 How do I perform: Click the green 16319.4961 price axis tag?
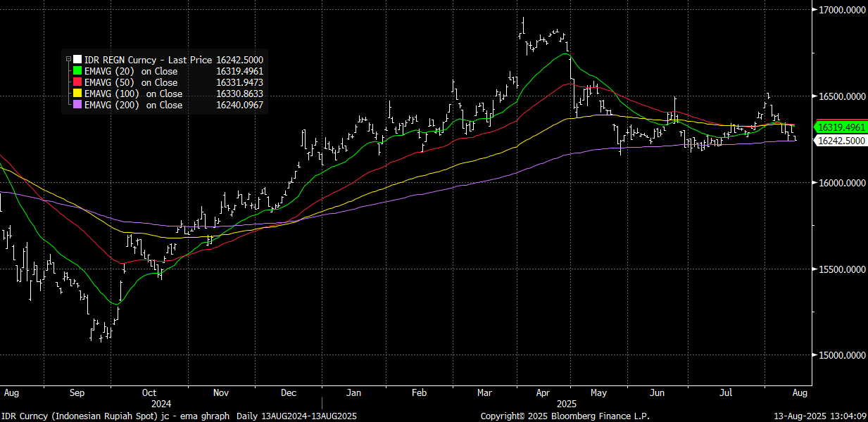[840, 127]
